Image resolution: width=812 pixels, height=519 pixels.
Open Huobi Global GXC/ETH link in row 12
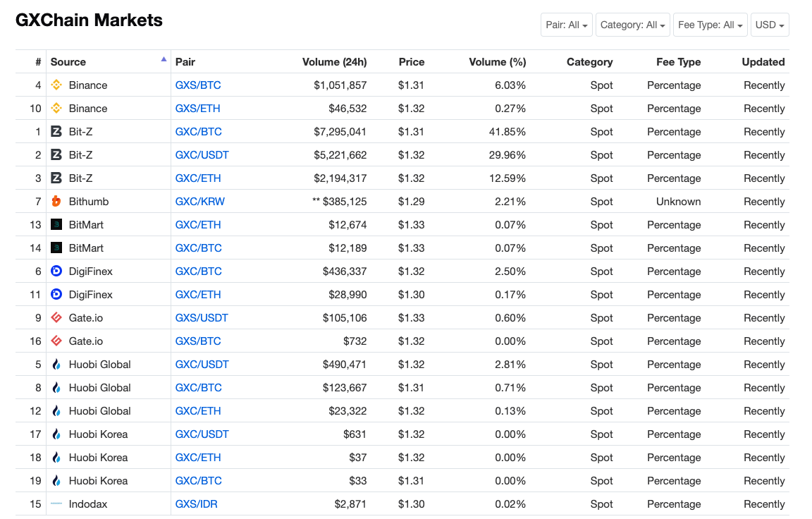(x=198, y=410)
